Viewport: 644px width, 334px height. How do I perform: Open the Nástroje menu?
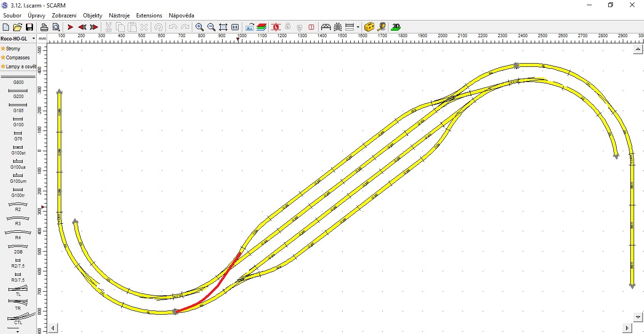119,16
